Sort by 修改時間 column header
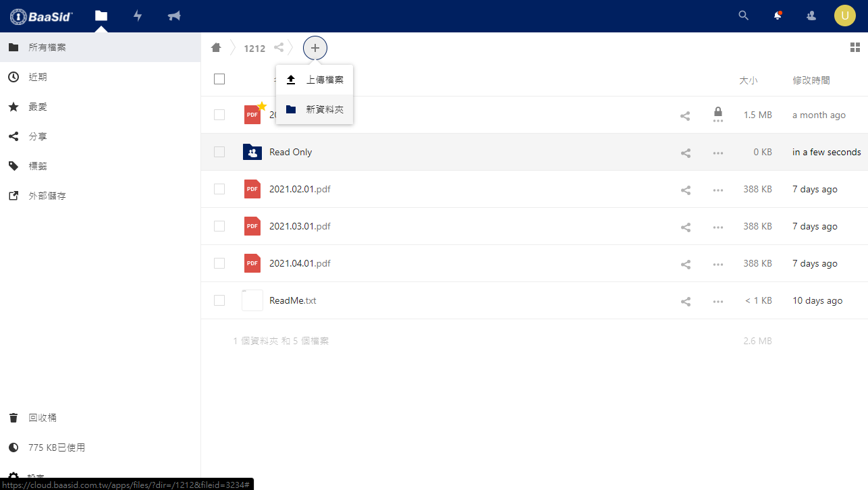The image size is (868, 490). pyautogui.click(x=811, y=80)
